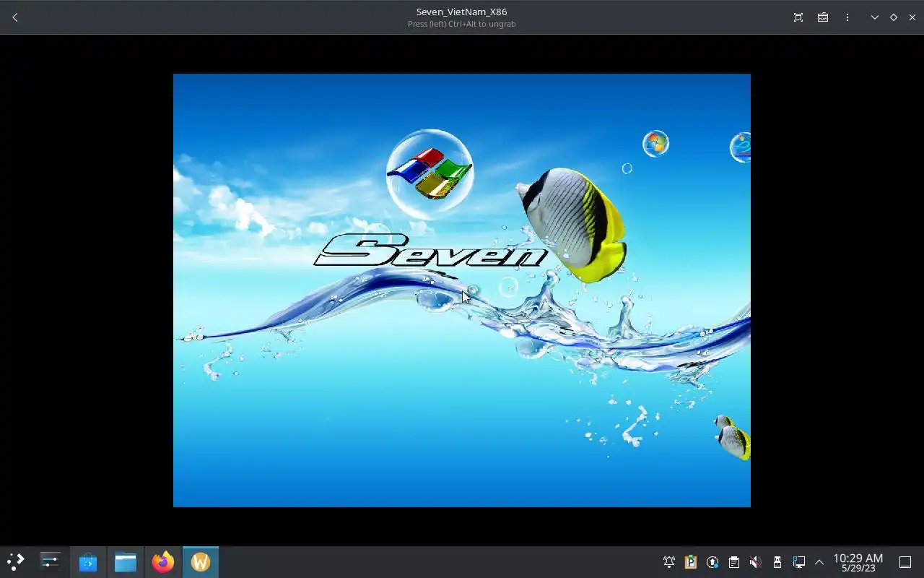Screen dimensions: 924x578
Task: Open the green P tray application
Action: coord(691,562)
